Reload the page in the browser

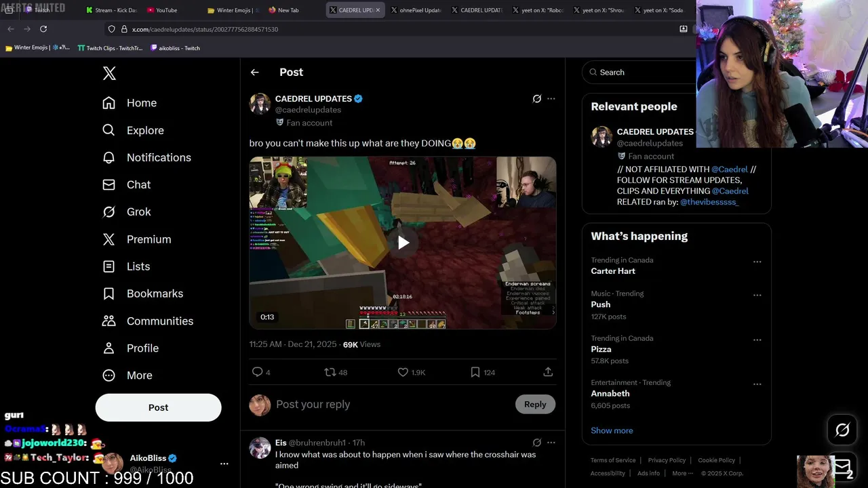[x=43, y=29]
